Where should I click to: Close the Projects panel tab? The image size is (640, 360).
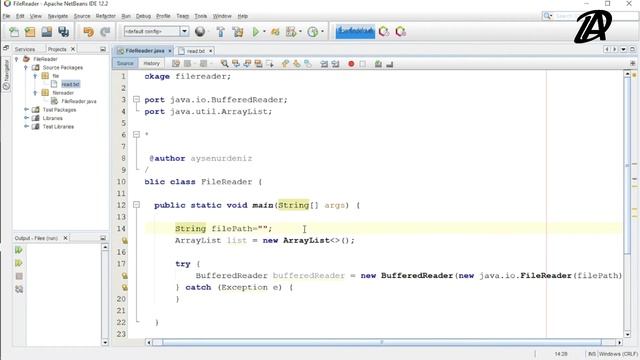pos(73,49)
